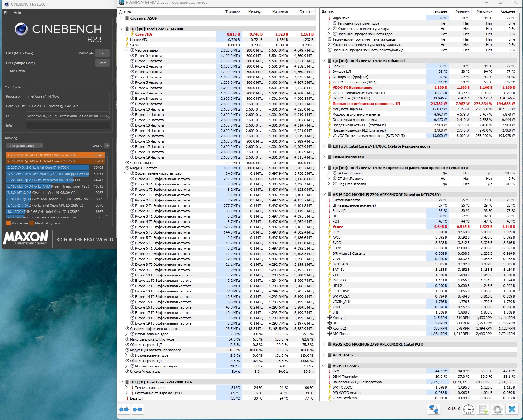
Task: Click the chip icon beside Система: ASUS
Action: 127,18
